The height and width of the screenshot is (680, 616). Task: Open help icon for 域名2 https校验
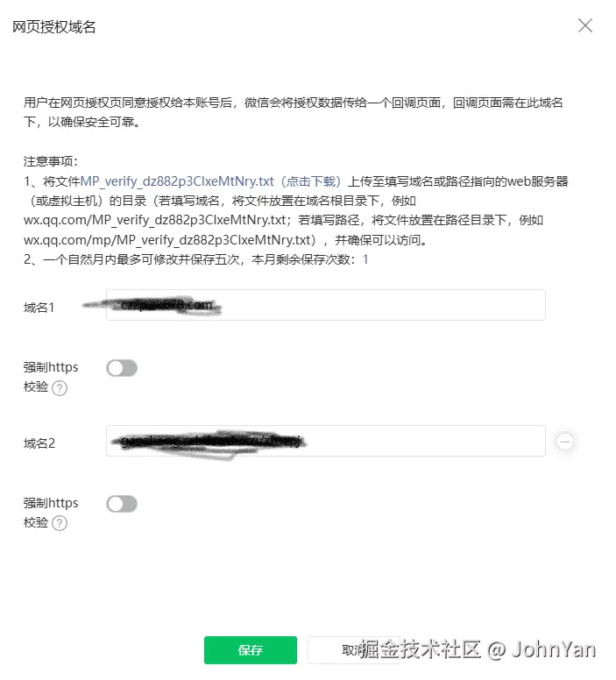click(60, 523)
